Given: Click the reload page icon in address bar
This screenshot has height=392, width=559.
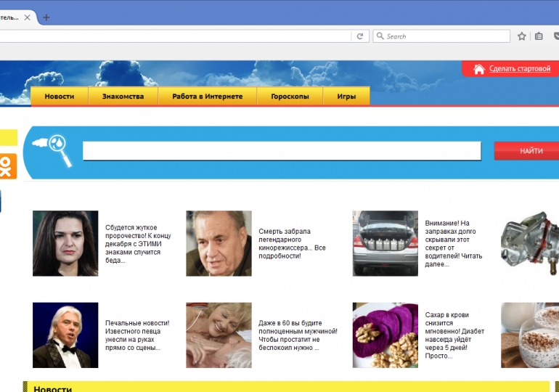Looking at the screenshot, I should pos(359,36).
